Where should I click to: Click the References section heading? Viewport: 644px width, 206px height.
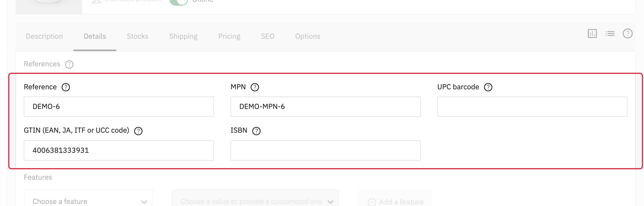(x=42, y=64)
